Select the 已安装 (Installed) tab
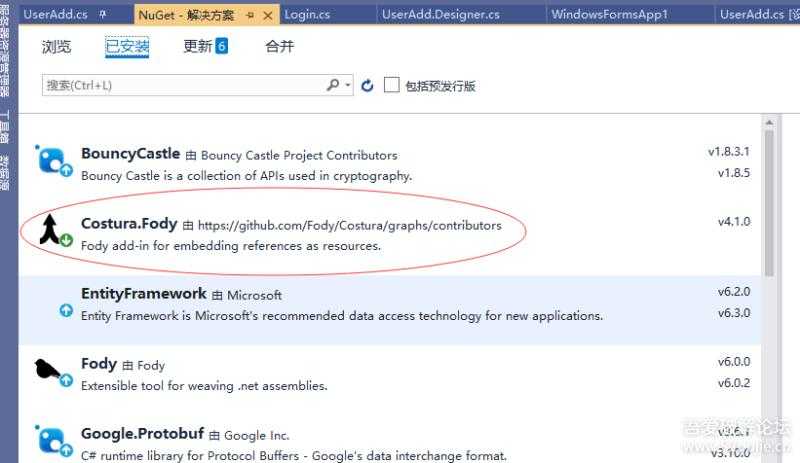The height and width of the screenshot is (463, 800). click(127, 47)
